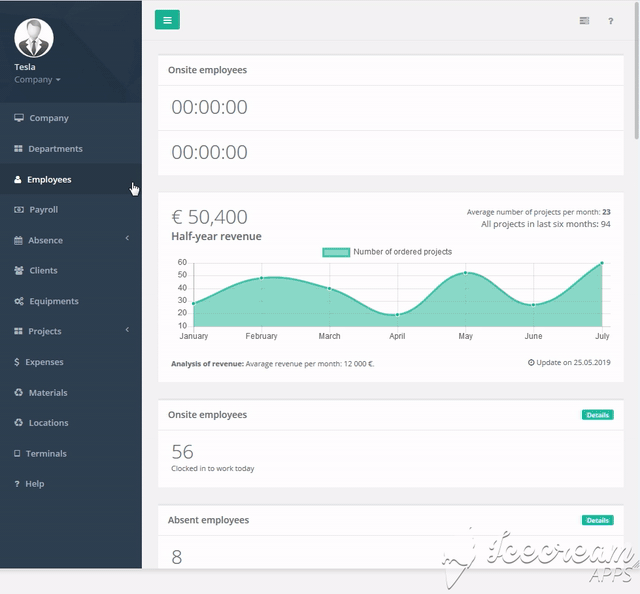Open Terminals in the sidebar
Screen dimensions: 640x594
(x=71, y=454)
